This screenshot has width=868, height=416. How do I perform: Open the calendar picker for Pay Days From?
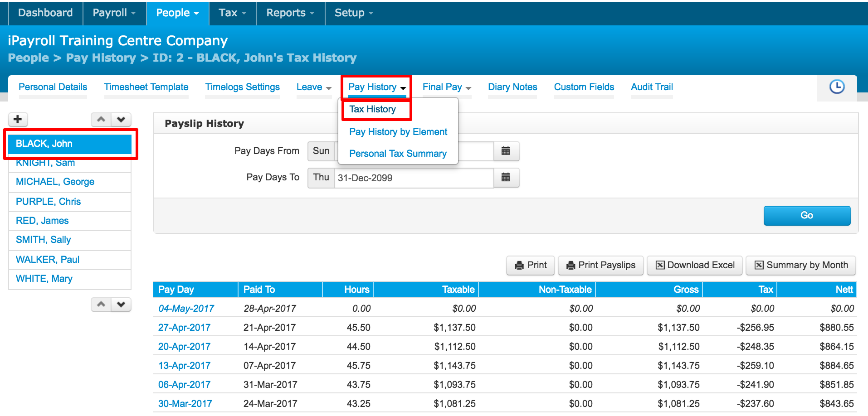[x=506, y=151]
